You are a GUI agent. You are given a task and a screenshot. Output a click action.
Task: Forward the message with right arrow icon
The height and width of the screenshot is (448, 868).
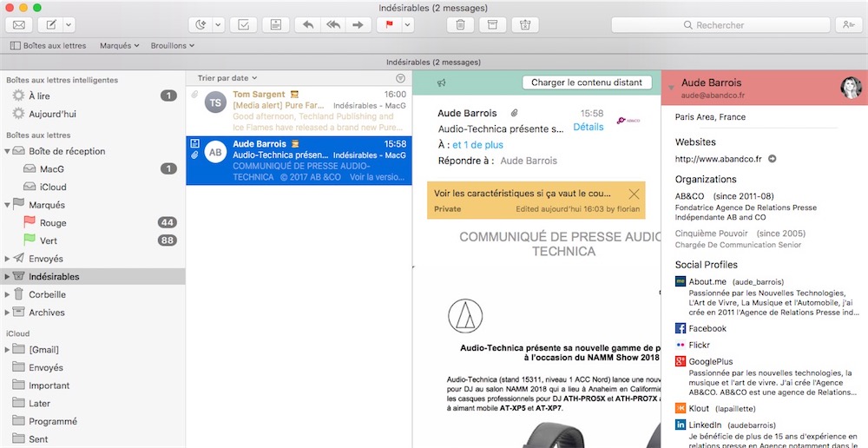[358, 25]
